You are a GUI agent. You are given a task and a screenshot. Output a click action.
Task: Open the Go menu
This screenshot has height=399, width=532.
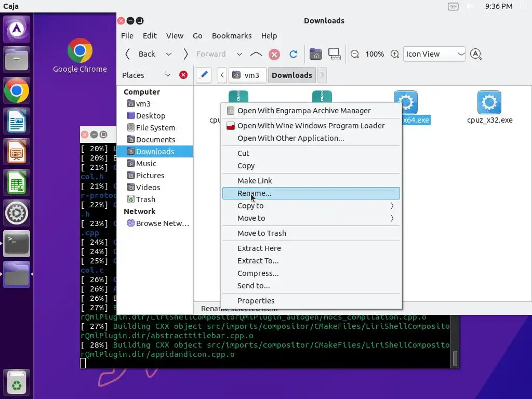[x=197, y=36]
